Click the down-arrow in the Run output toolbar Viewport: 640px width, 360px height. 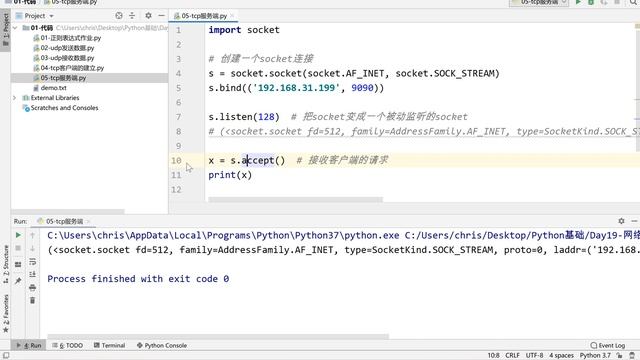tap(33, 248)
